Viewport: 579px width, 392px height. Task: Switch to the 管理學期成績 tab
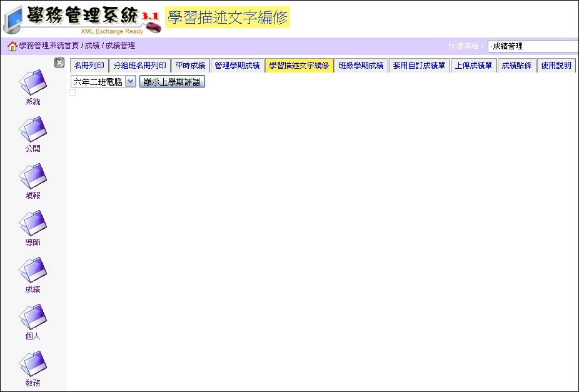pos(237,65)
